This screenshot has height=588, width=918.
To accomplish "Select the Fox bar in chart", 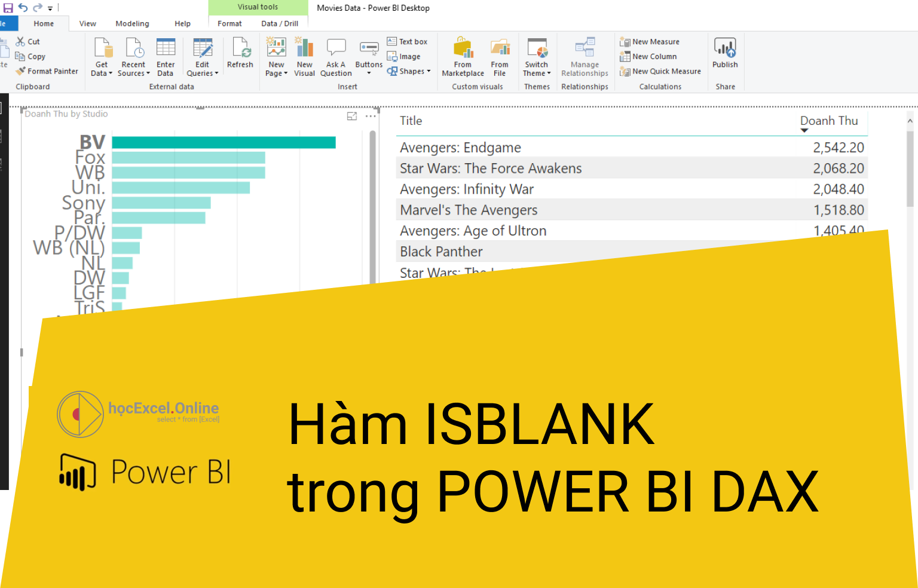I will click(x=188, y=157).
